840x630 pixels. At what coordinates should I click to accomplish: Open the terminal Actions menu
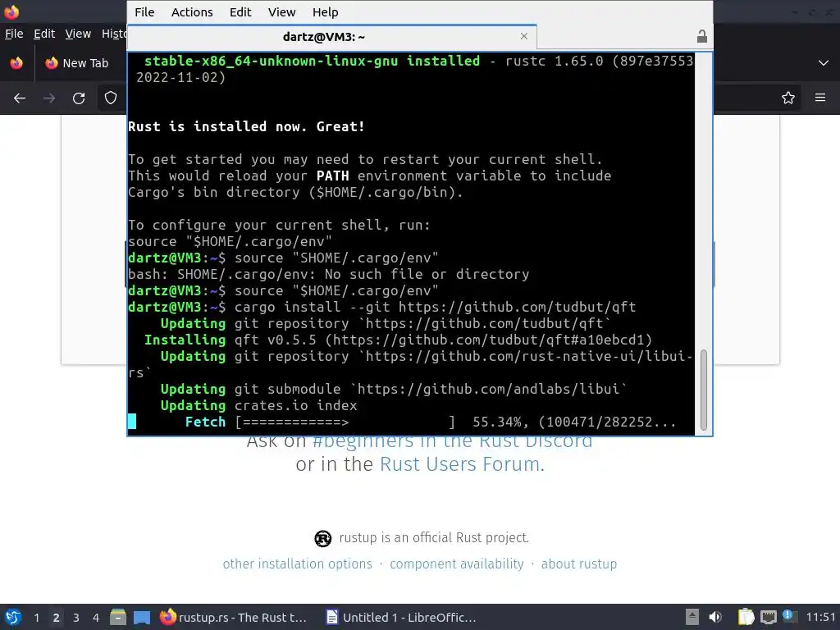[192, 11]
